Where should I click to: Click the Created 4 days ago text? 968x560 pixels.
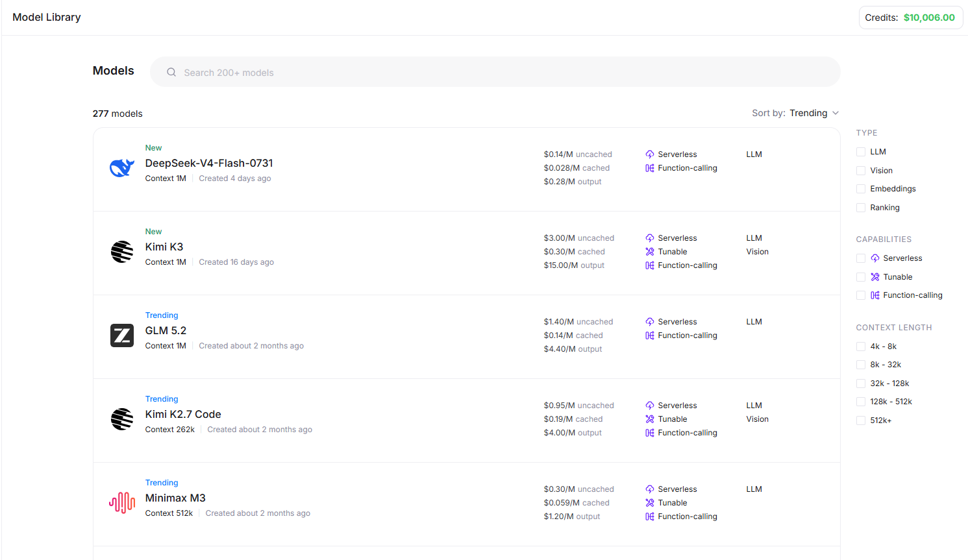tap(235, 178)
